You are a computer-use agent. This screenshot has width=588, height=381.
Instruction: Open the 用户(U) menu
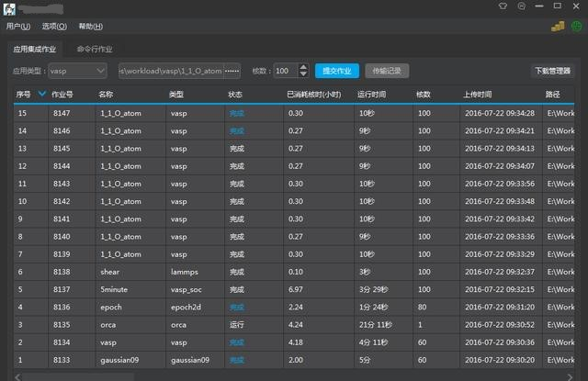pyautogui.click(x=18, y=27)
